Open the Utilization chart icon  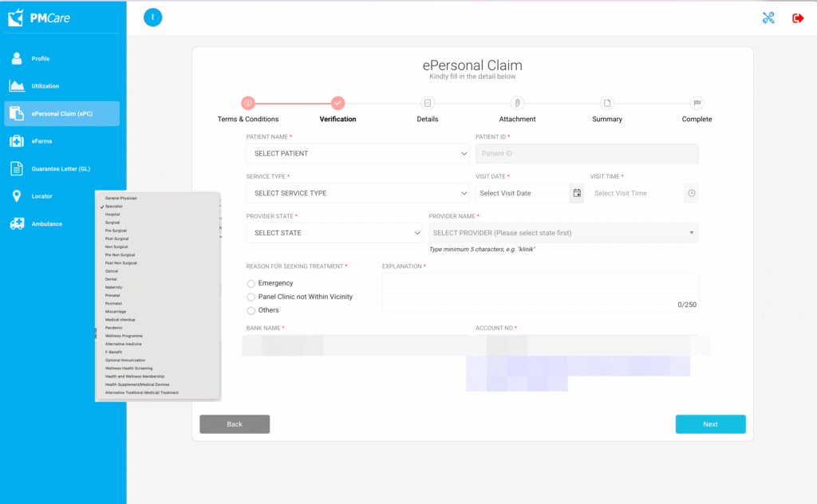point(17,86)
